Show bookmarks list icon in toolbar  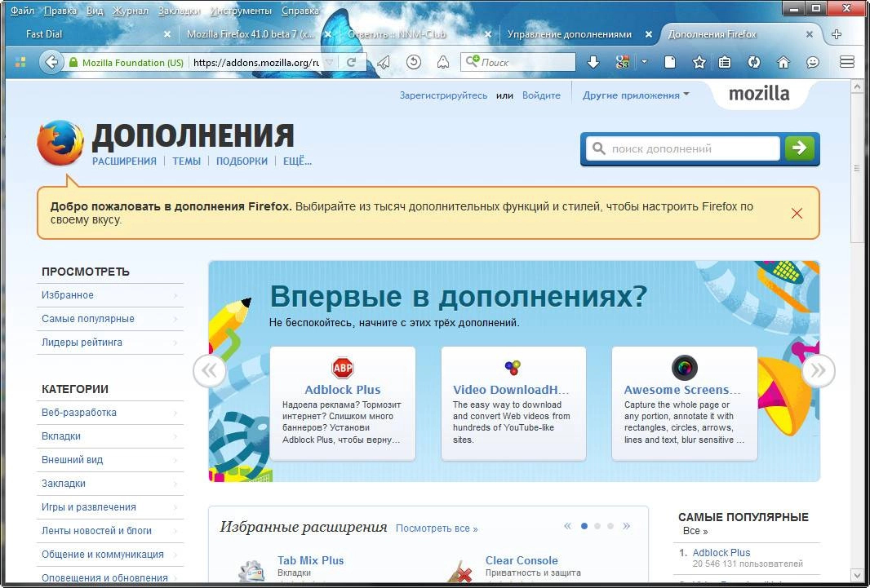click(725, 62)
